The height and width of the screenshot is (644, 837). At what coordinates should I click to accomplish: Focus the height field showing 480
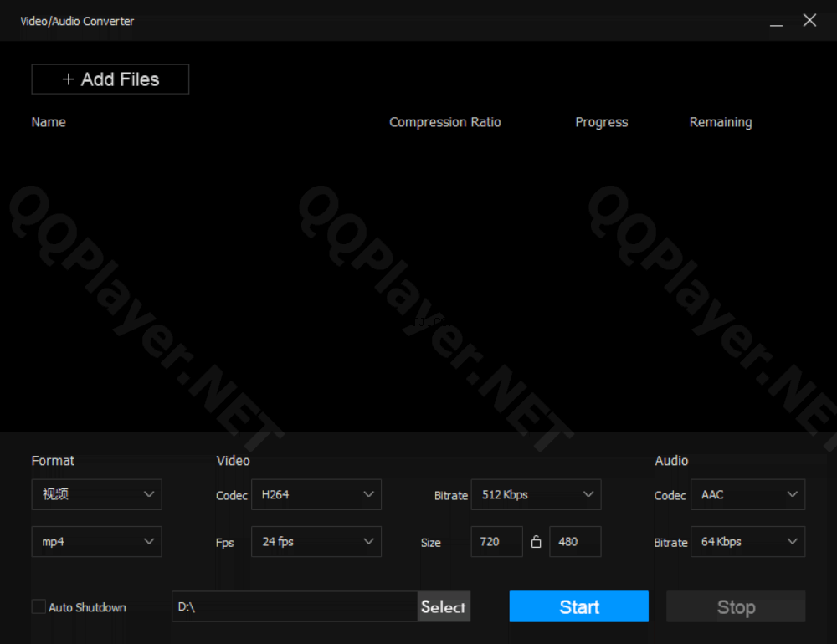575,542
